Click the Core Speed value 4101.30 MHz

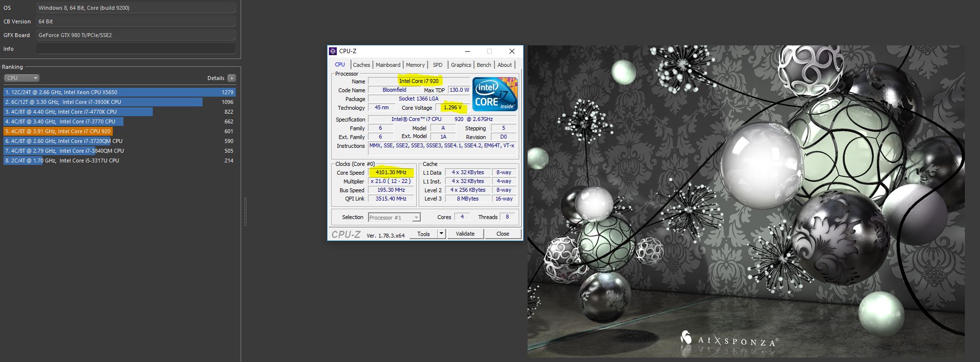point(391,172)
